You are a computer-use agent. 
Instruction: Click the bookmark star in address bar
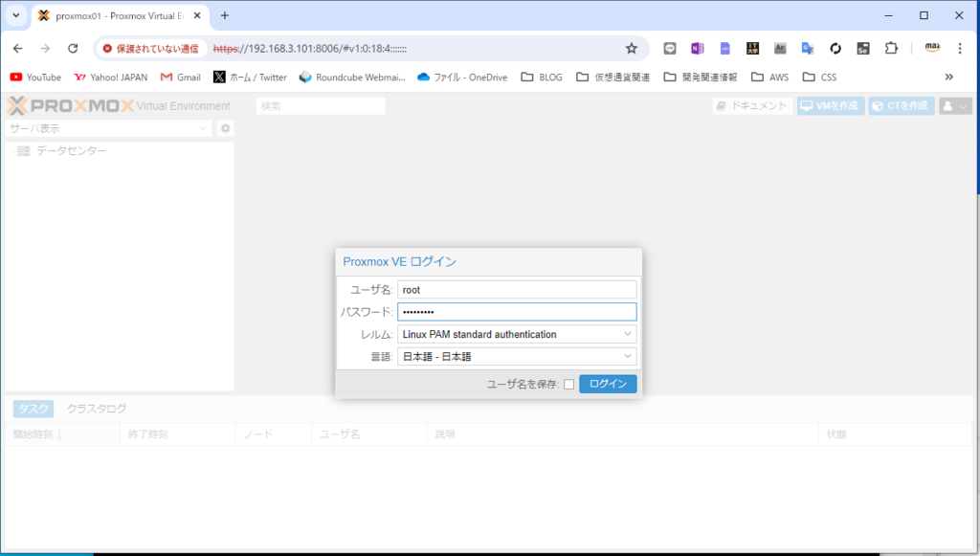point(631,48)
